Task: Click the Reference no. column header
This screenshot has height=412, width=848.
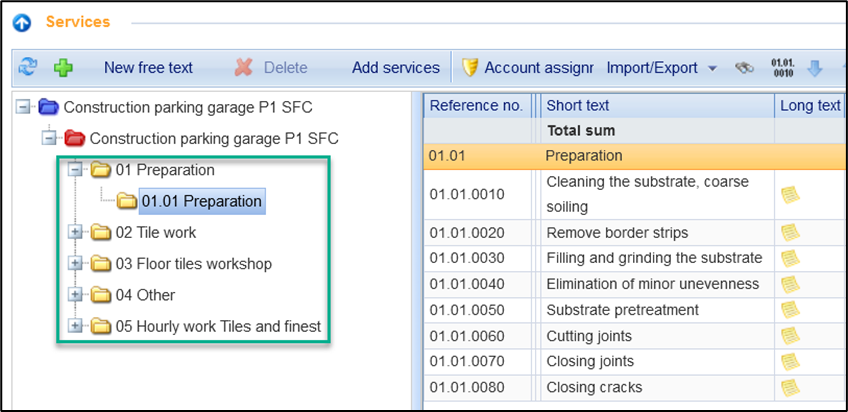Action: point(476,105)
